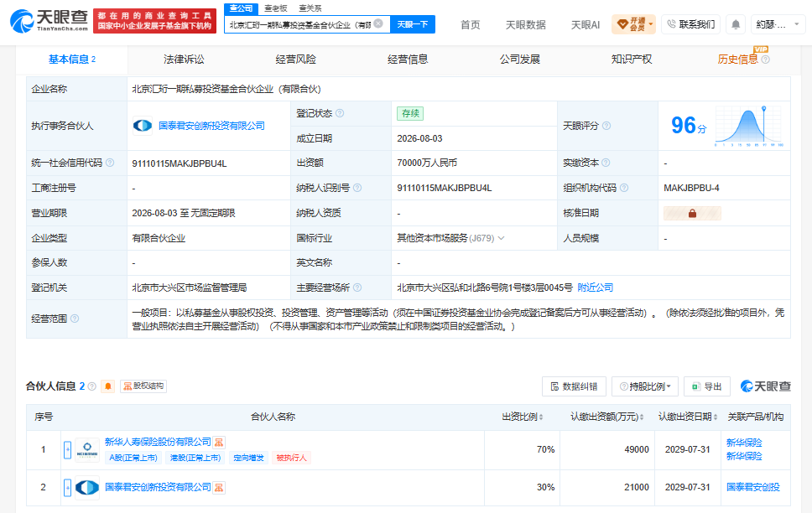This screenshot has width=812, height=513.
Task: Click the 定向增发 tag
Action: tap(248, 458)
